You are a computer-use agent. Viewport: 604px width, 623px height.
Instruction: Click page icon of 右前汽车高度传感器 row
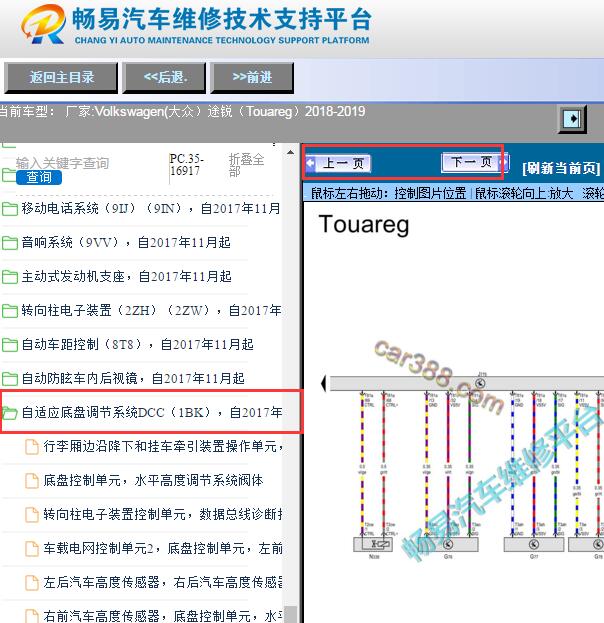coord(32,616)
